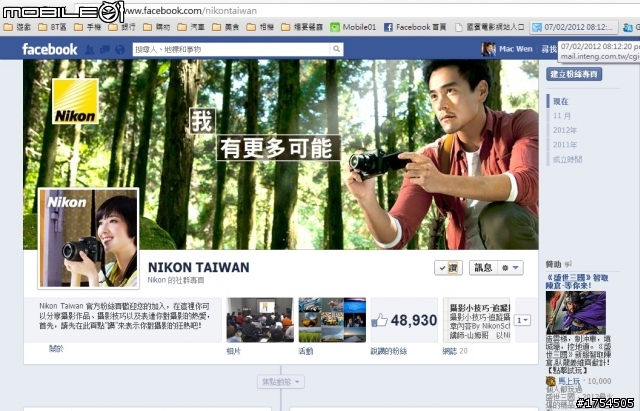
Task: Open the 活動 link
Action: pyautogui.click(x=305, y=351)
